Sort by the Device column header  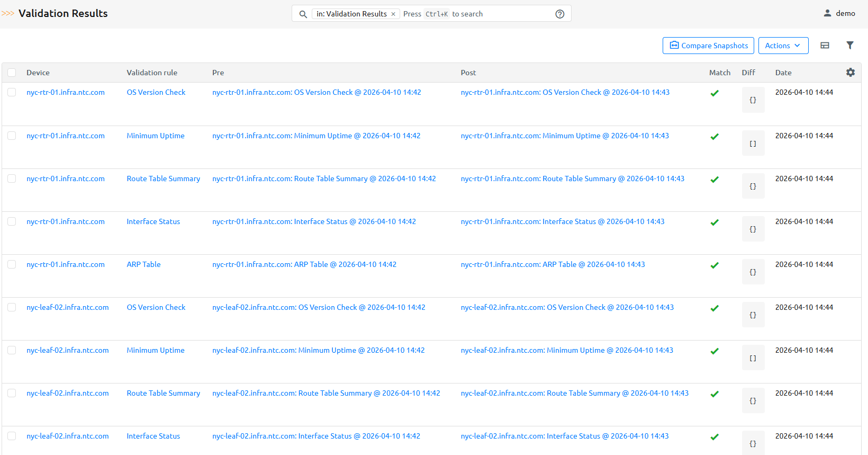point(38,73)
